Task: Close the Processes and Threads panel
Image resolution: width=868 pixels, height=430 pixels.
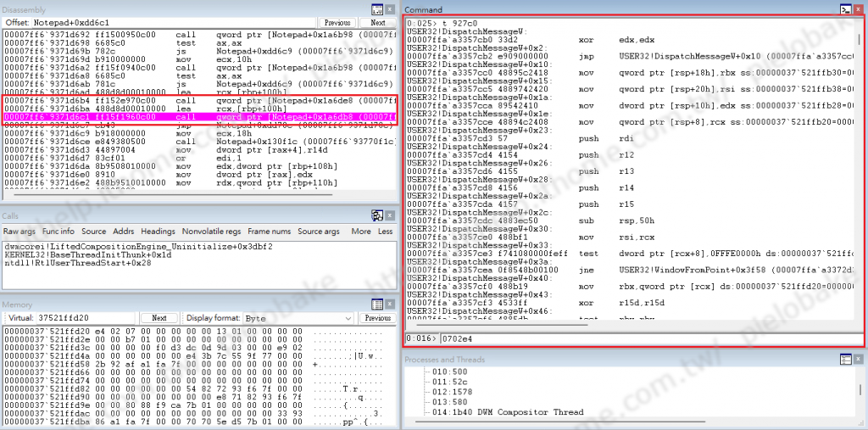Action: (859, 359)
